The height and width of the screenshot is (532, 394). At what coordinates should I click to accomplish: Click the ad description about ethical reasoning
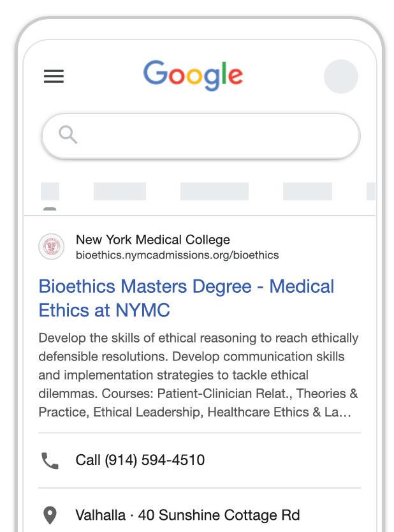(x=198, y=374)
